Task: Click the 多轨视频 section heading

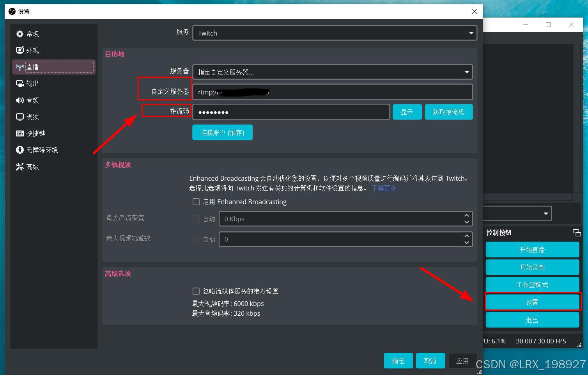Action: pyautogui.click(x=118, y=165)
